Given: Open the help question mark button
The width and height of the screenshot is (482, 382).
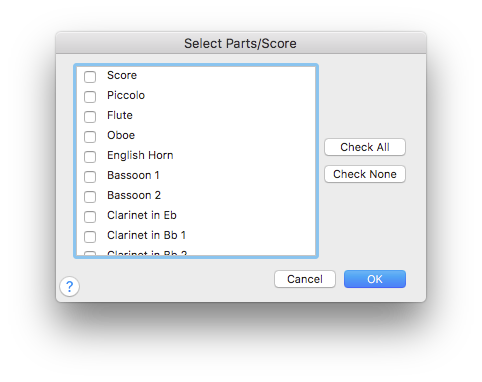Looking at the screenshot, I should pyautogui.click(x=69, y=286).
